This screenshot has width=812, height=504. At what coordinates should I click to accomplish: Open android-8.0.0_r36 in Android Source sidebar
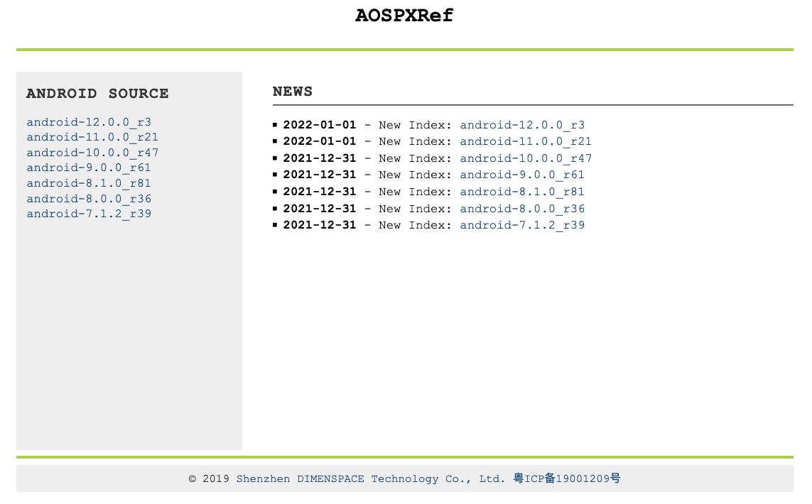(x=89, y=199)
